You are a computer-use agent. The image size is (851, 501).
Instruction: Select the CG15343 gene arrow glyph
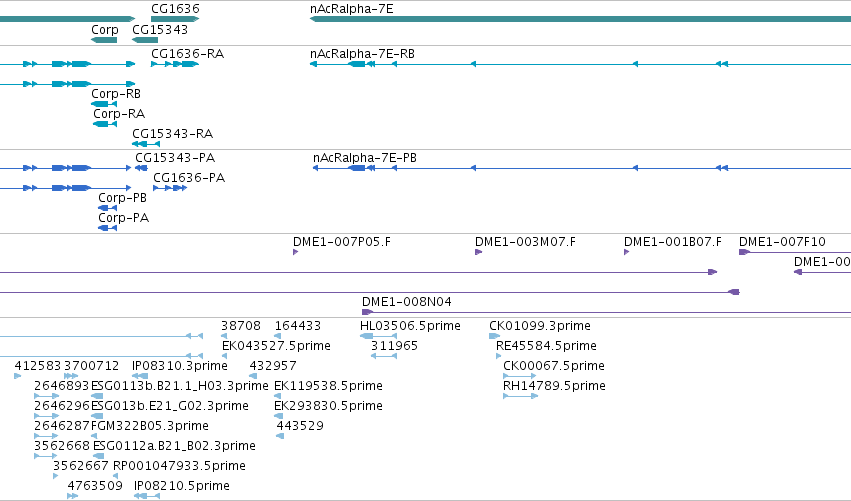click(x=145, y=40)
